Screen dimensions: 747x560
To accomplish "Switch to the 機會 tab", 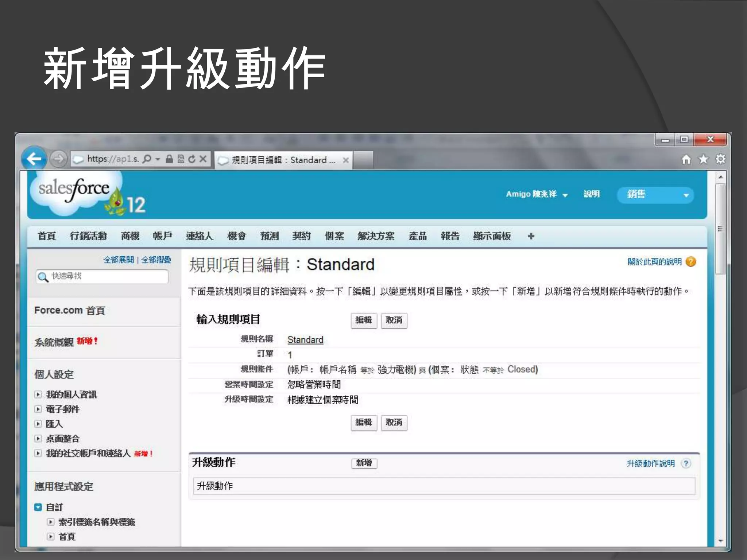I will [237, 236].
